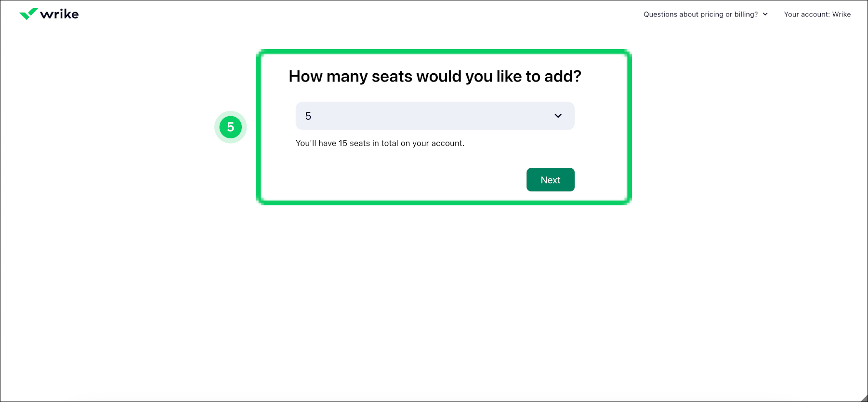Open the "Your account: Wrike" header item

pos(817,14)
